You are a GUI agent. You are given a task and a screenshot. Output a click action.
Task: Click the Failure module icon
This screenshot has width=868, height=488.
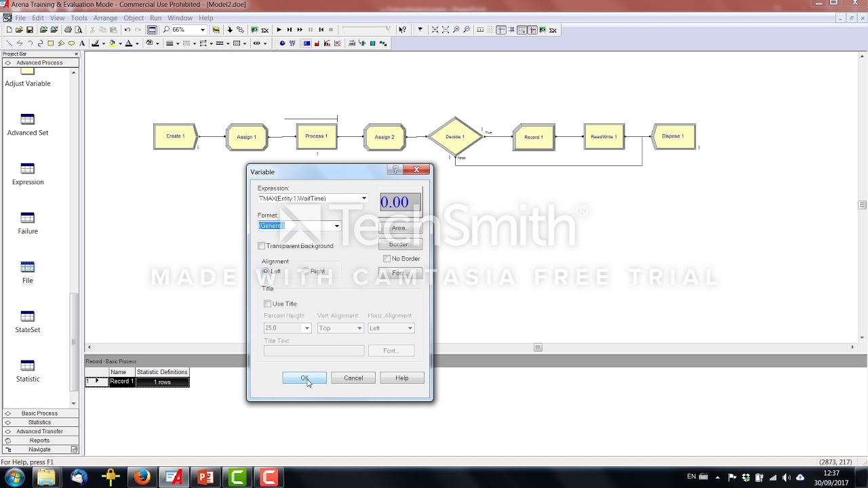click(28, 218)
